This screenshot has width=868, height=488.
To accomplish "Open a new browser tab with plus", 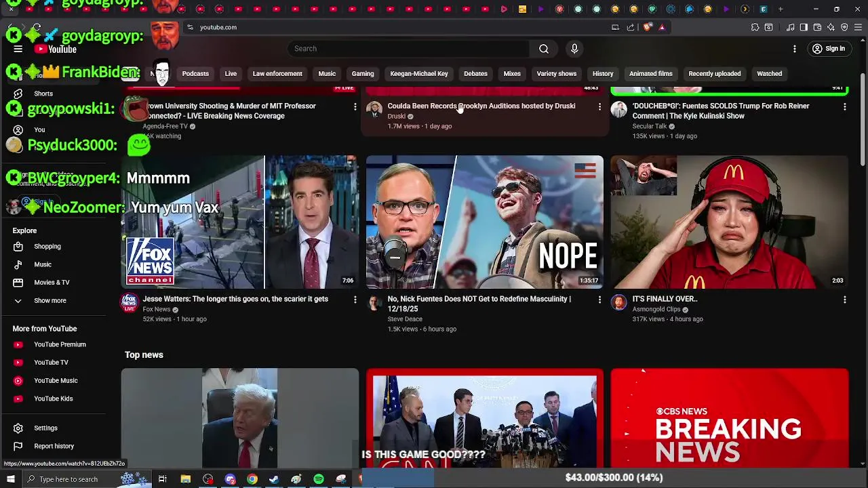I will click(x=781, y=9).
